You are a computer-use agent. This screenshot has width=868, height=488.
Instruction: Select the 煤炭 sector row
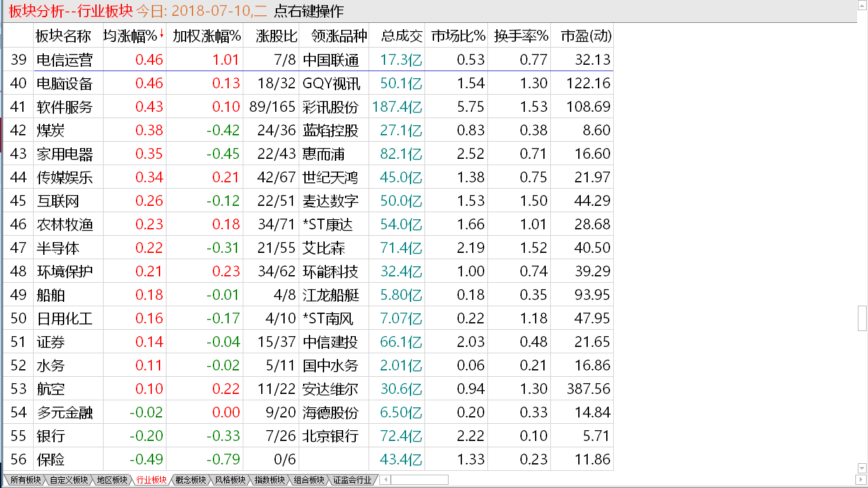click(308, 130)
